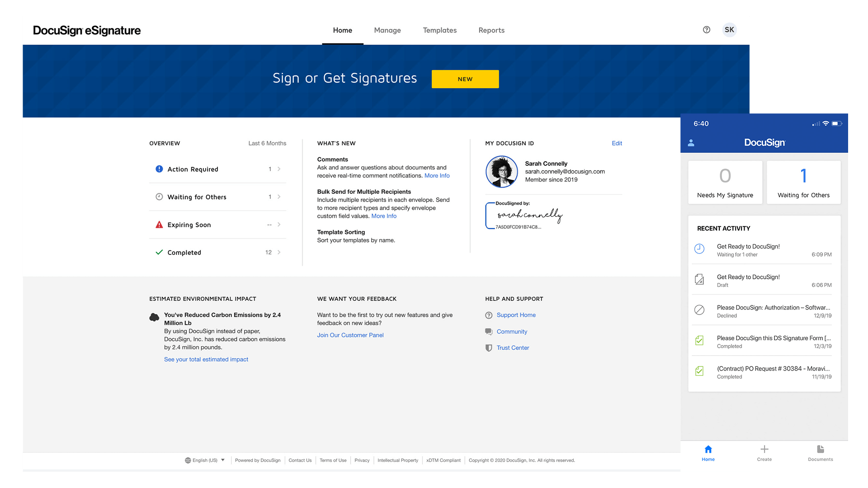
Task: Click the NEW button to create envelope
Action: (465, 79)
